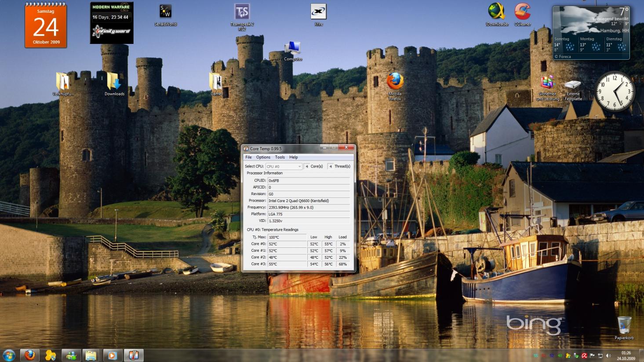Viewport: 644px width, 362px height.
Task: Open the Action Center flag icon
Action: click(x=592, y=356)
